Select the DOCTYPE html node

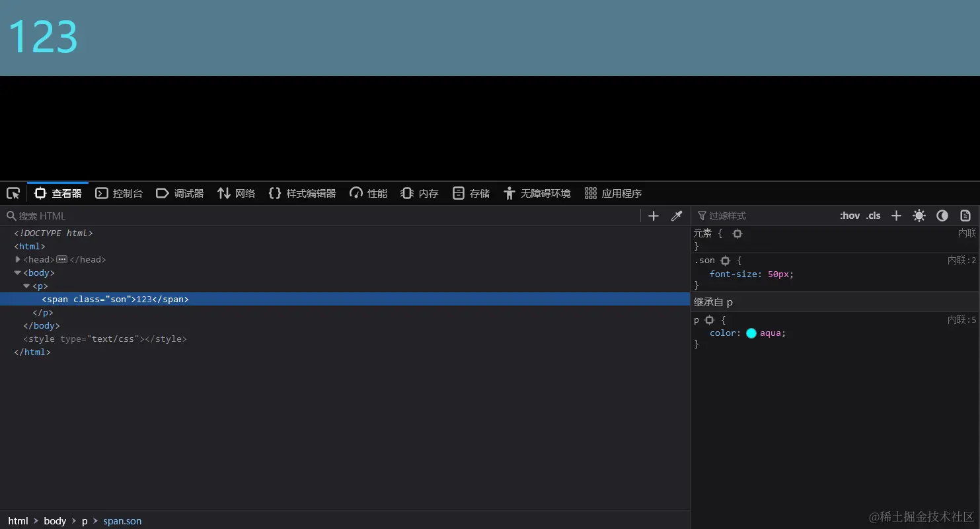pyautogui.click(x=54, y=233)
